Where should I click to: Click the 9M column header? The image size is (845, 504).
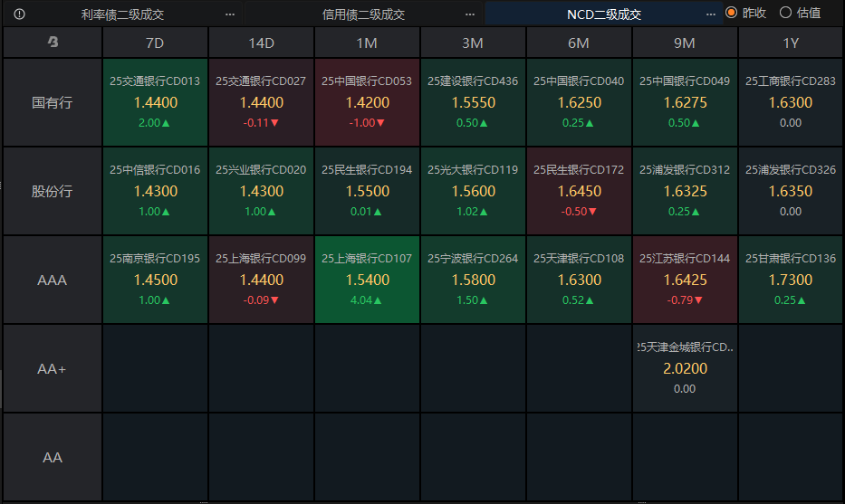(x=685, y=43)
